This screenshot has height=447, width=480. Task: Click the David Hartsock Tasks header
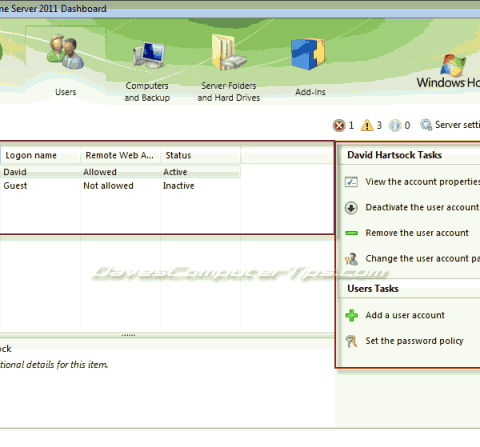coord(394,155)
